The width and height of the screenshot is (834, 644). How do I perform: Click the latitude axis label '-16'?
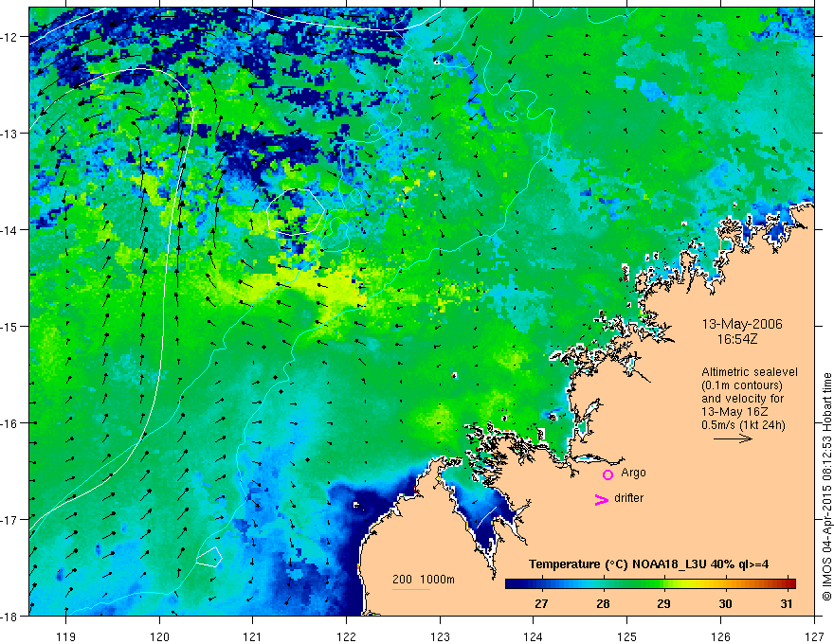tap(11, 423)
